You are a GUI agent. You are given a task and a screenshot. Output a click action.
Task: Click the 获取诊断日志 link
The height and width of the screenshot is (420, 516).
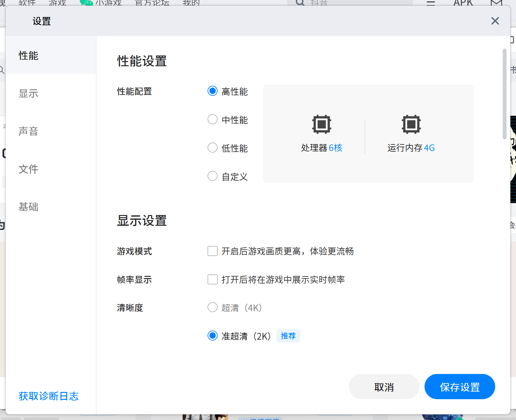(49, 396)
